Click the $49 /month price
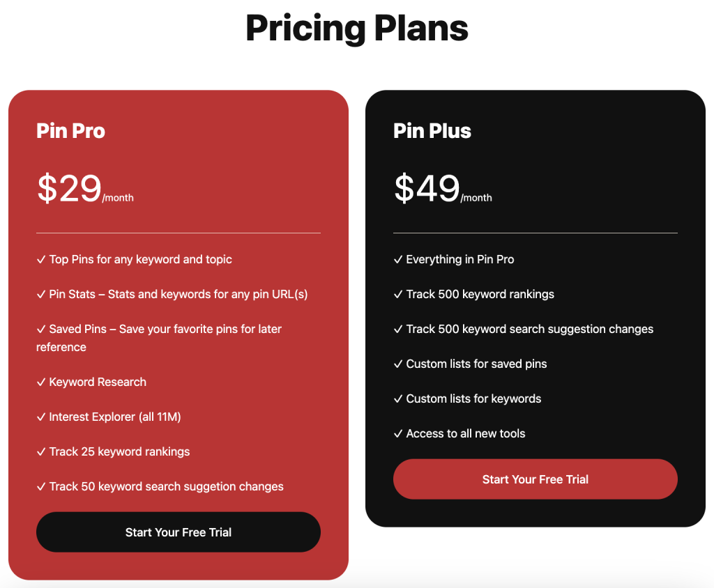The width and height of the screenshot is (714, 588). pos(443,188)
